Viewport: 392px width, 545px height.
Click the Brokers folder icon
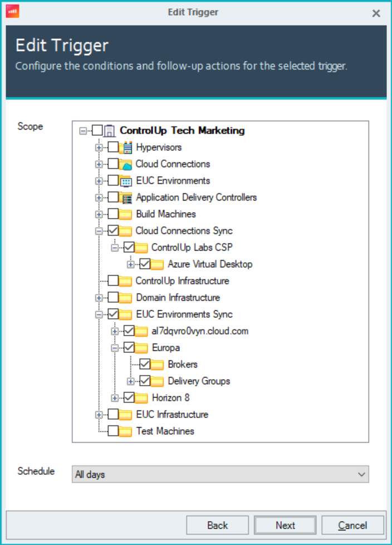(158, 364)
